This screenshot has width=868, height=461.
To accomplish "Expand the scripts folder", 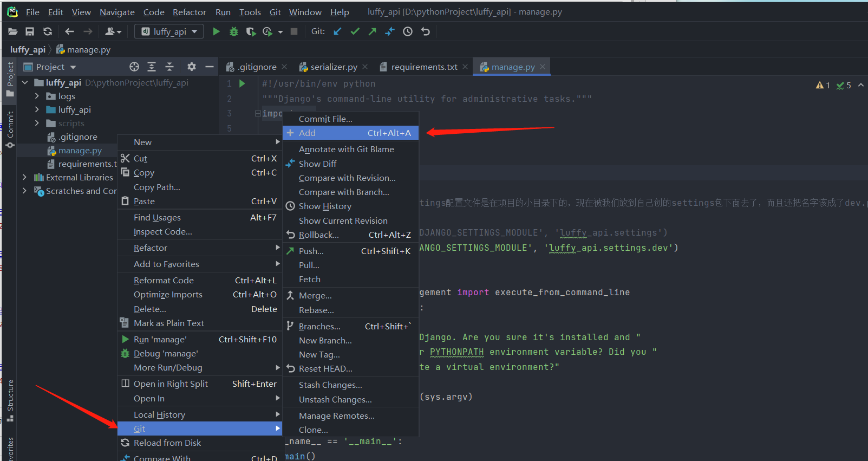I will (37, 123).
